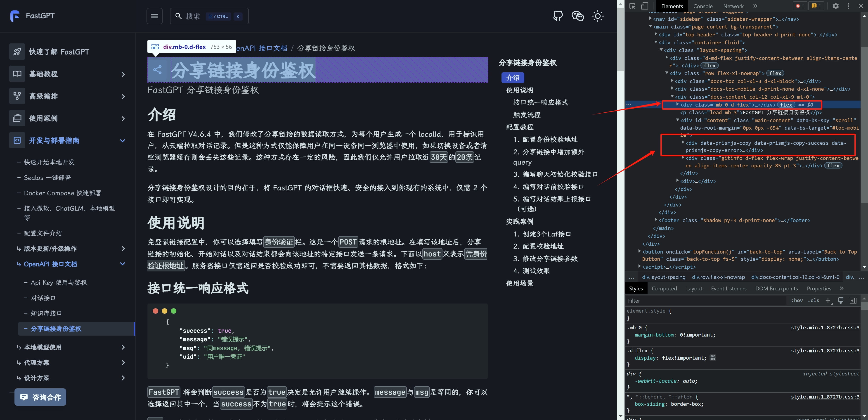Open the WeChat community icon
This screenshot has width=868, height=420.
[x=577, y=16]
